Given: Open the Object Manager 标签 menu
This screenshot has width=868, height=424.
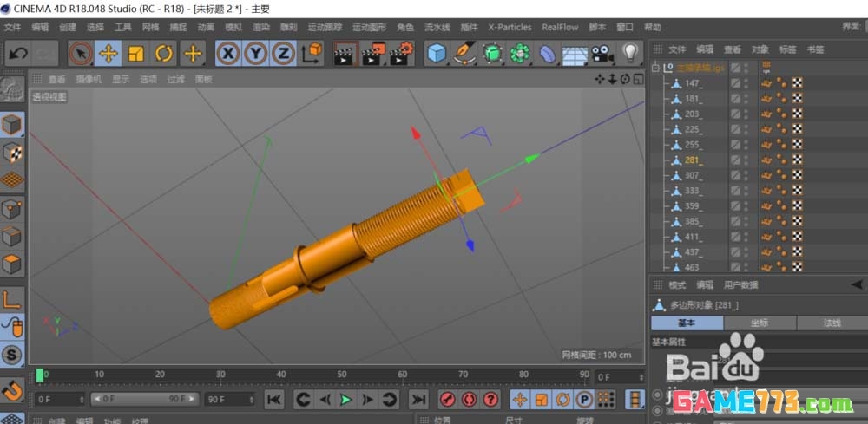Looking at the screenshot, I should pyautogui.click(x=787, y=49).
